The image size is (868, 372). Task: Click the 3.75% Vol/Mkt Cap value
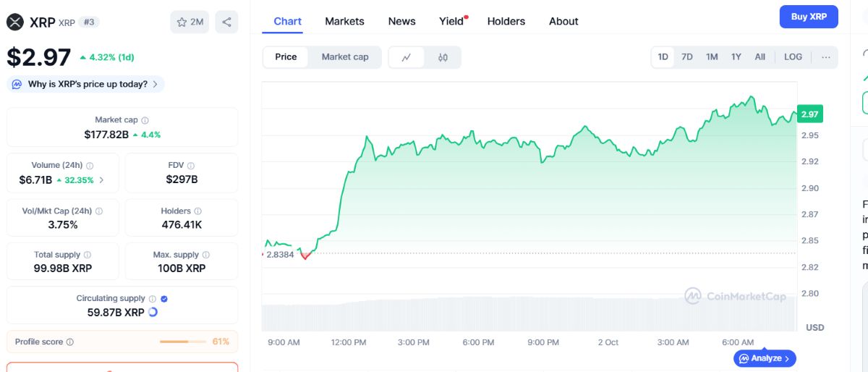point(61,224)
